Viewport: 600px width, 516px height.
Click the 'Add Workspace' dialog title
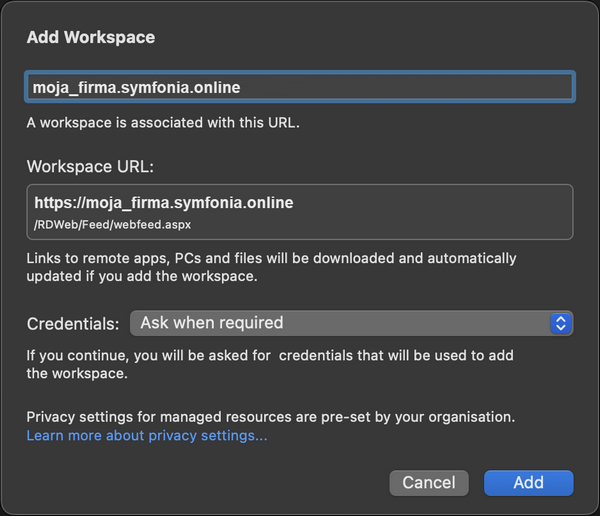(90, 38)
